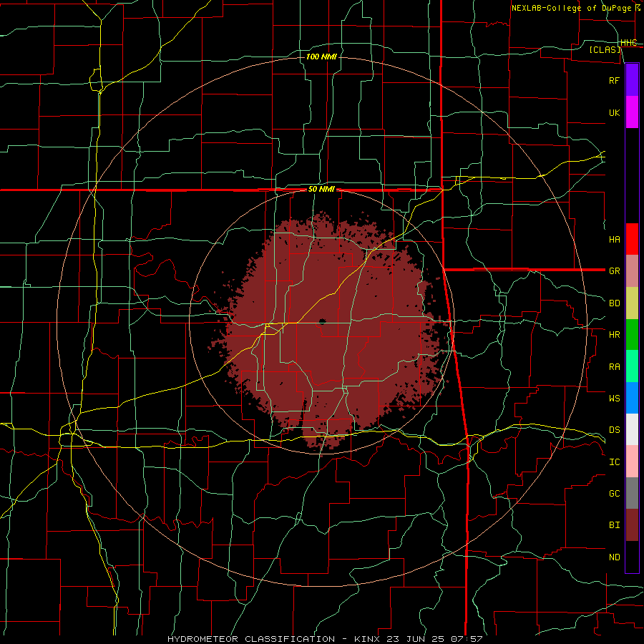
Task: Click the 07:57 timestamp
Action: 468,639
